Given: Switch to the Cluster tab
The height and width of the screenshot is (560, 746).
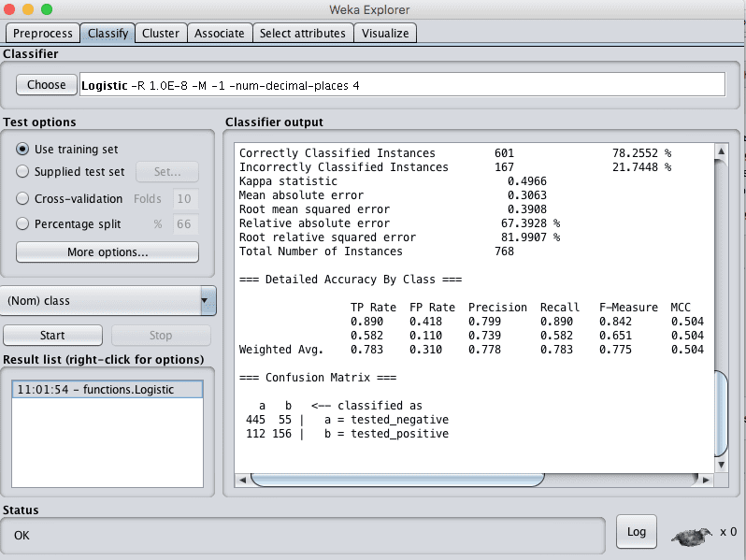Looking at the screenshot, I should pyautogui.click(x=161, y=34).
